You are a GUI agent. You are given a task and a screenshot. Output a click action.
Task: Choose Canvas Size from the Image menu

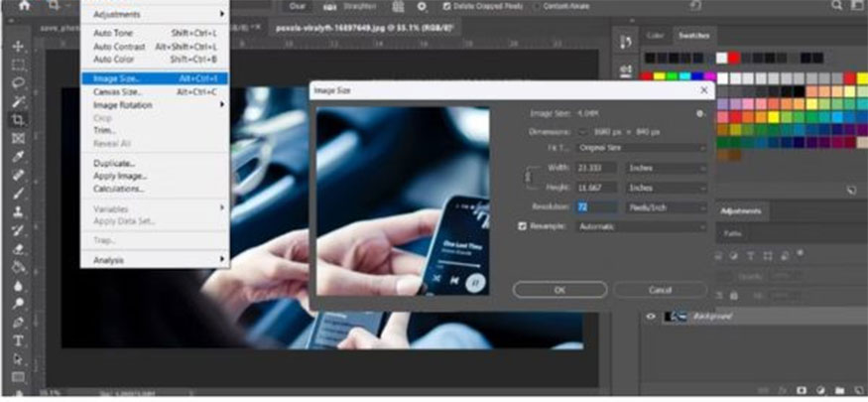click(119, 91)
